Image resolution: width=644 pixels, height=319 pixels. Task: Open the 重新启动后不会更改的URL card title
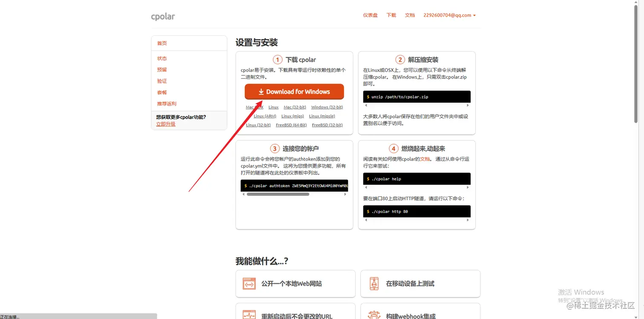[297, 316]
